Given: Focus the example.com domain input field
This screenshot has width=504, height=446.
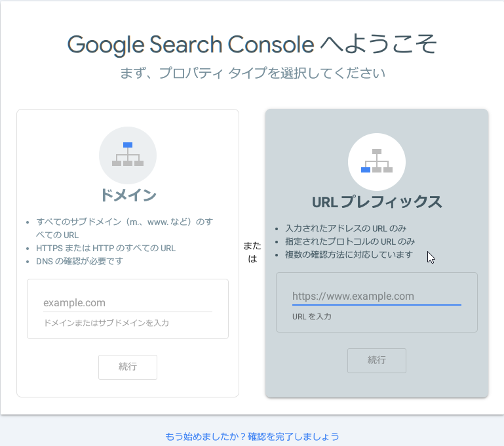Looking at the screenshot, I should point(128,303).
